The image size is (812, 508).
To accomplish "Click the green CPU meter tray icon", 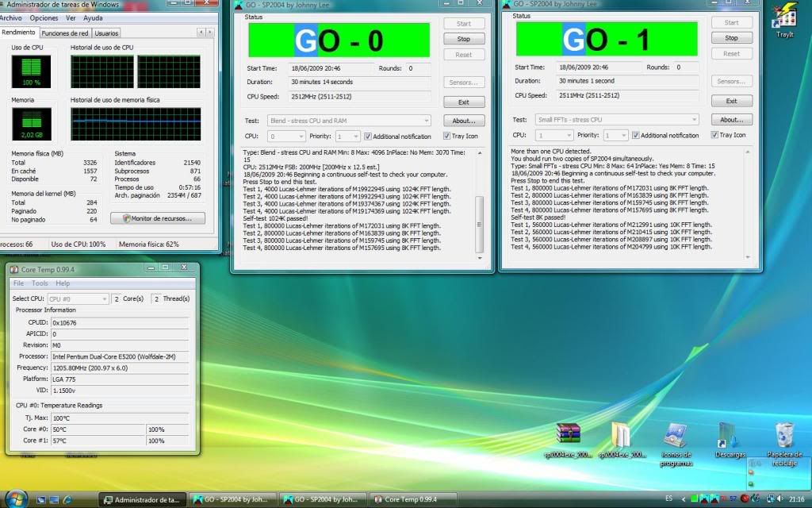I will (x=694, y=499).
